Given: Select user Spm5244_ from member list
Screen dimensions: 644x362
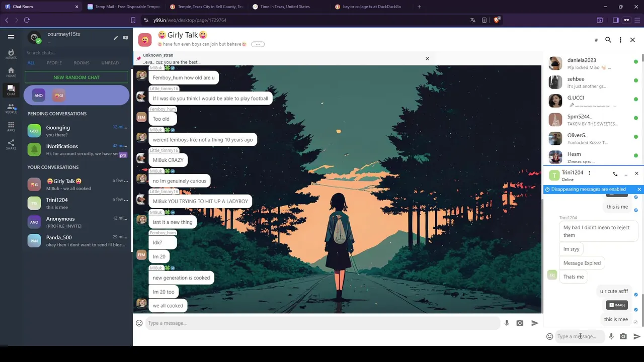Looking at the screenshot, I should [593, 120].
